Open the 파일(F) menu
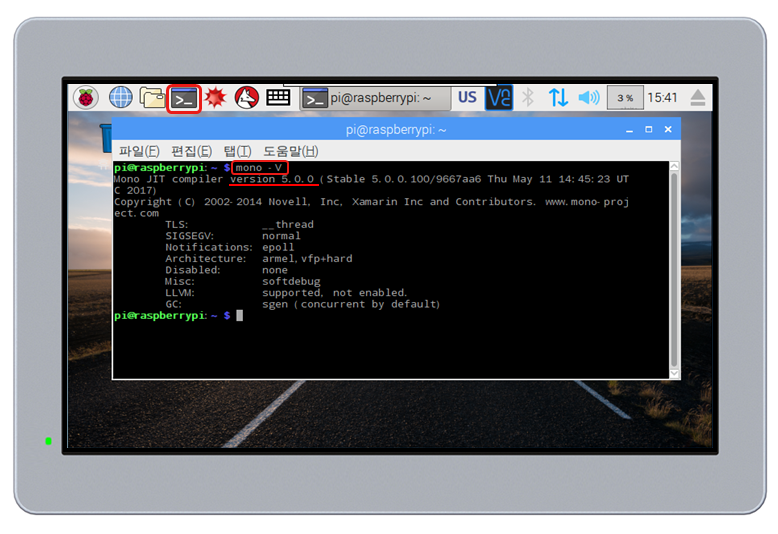Screen dimensions: 778x534 139,151
